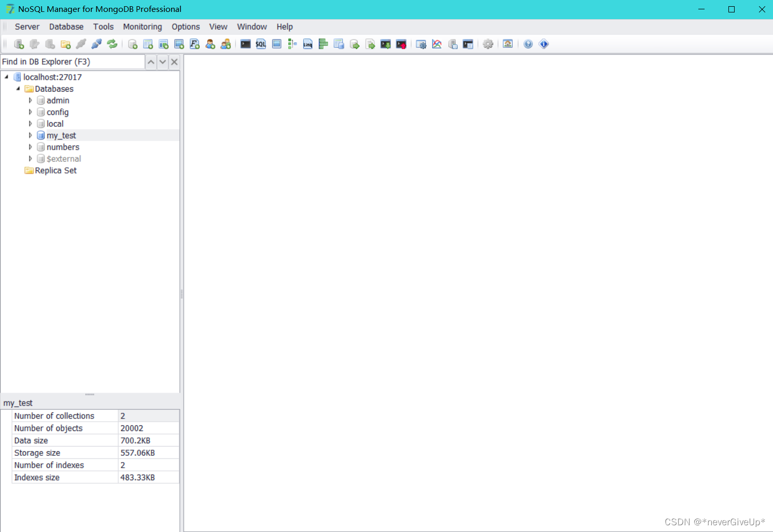Click the Create function F icon
The image size is (773, 532).
tap(195, 44)
